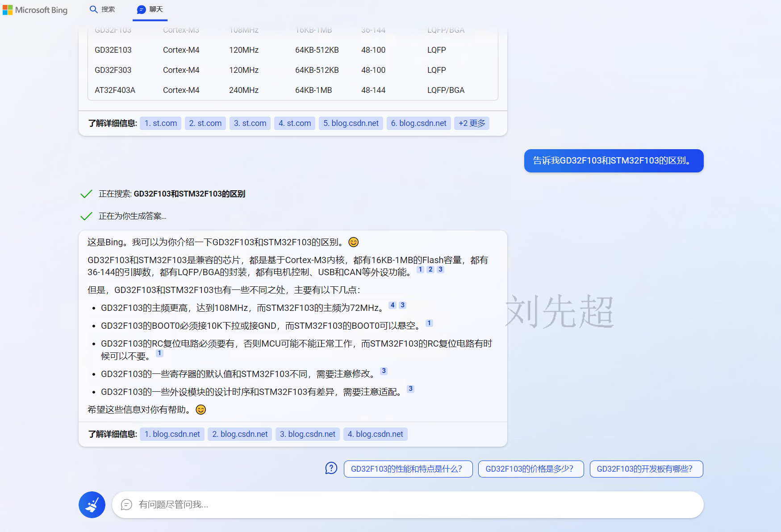Screen dimensions: 781x532
Task: Click the smiley emoji after 希望这些信息对你有帮助
Action: [x=201, y=410]
